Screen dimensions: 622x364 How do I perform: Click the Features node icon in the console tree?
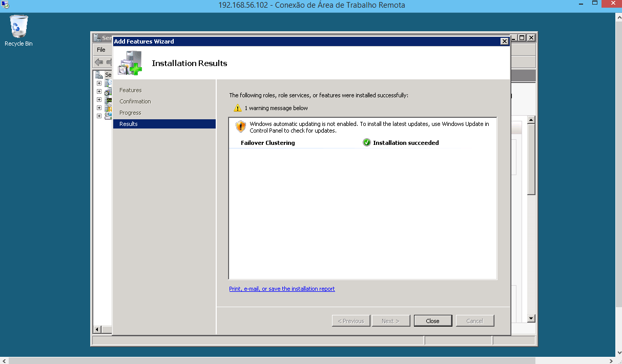[107, 92]
